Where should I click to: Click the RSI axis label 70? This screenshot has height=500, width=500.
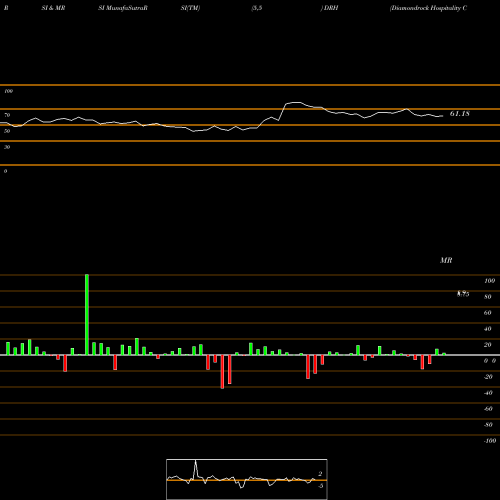click(7, 115)
